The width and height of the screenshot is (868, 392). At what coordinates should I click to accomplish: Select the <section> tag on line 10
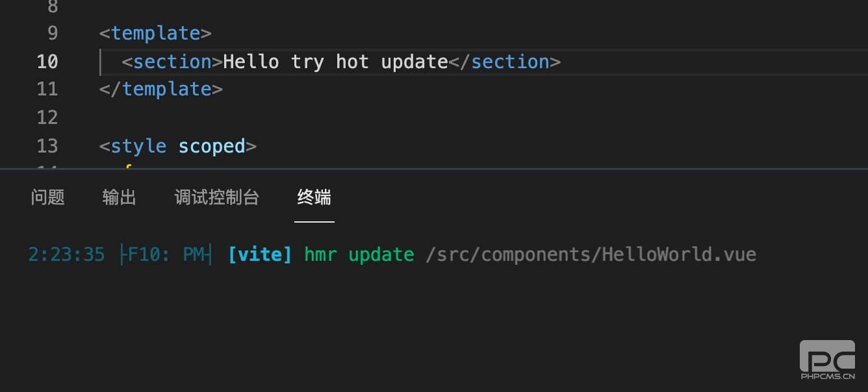[x=172, y=61]
